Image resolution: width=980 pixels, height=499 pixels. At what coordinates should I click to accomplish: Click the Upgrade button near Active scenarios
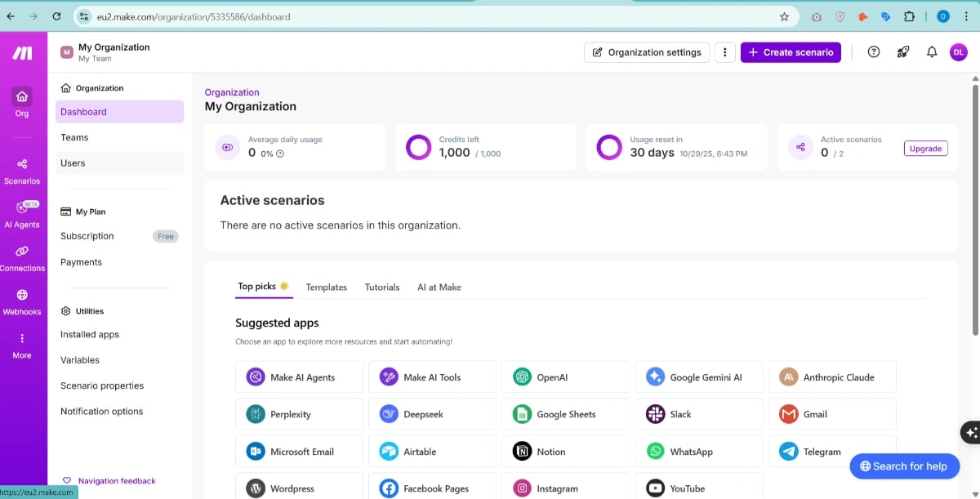[925, 148]
